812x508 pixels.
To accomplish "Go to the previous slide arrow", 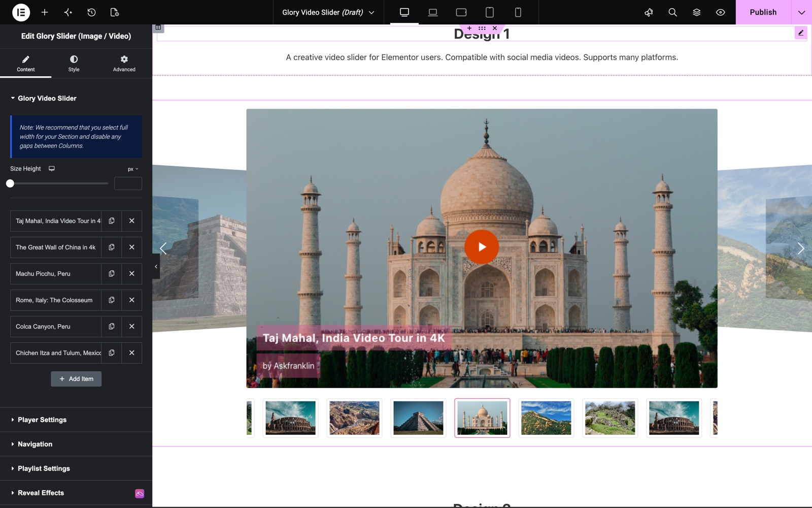I will tap(163, 248).
